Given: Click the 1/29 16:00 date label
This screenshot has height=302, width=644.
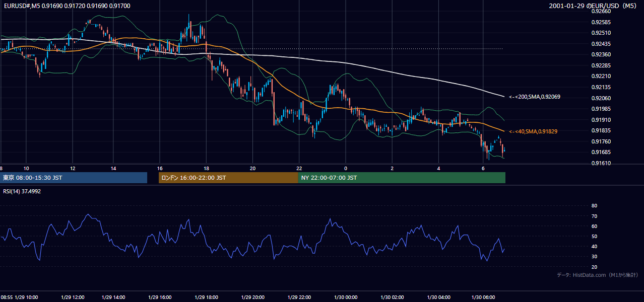Looking at the screenshot, I should [x=160, y=297].
